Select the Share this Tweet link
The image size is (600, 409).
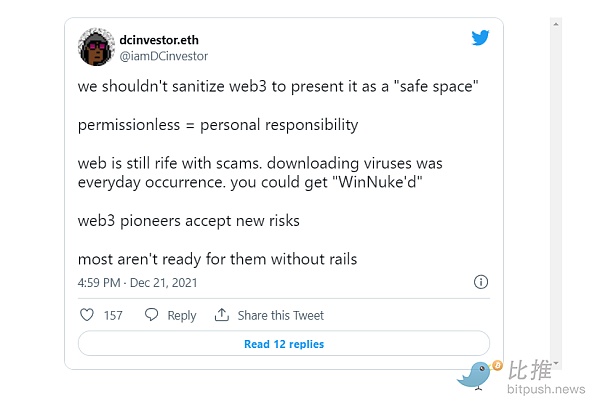[x=281, y=315]
